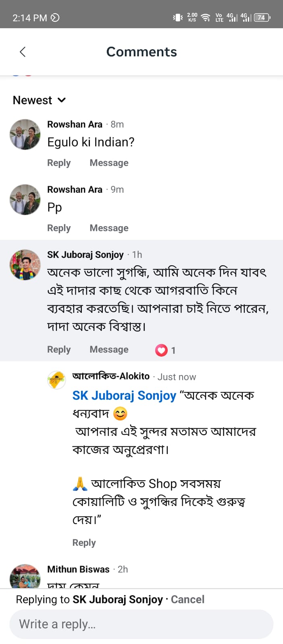Tap Rowshan Ara's avatar on 8m comment
Image resolution: width=283 pixels, height=644 pixels.
click(x=25, y=134)
